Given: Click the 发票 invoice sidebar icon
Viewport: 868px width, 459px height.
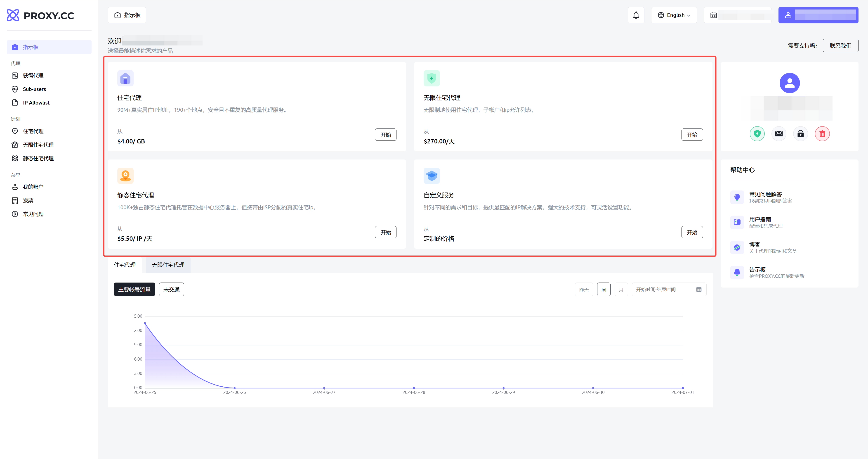Looking at the screenshot, I should (x=15, y=200).
